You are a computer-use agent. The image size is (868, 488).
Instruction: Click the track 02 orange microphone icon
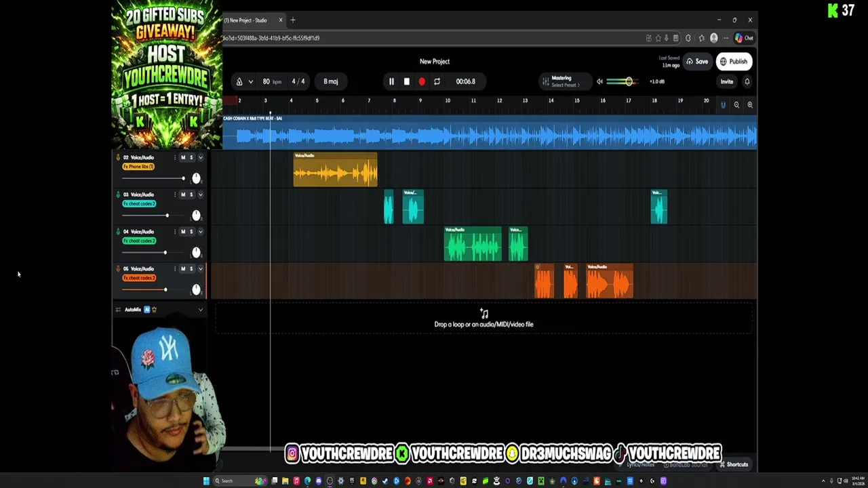pyautogui.click(x=118, y=157)
